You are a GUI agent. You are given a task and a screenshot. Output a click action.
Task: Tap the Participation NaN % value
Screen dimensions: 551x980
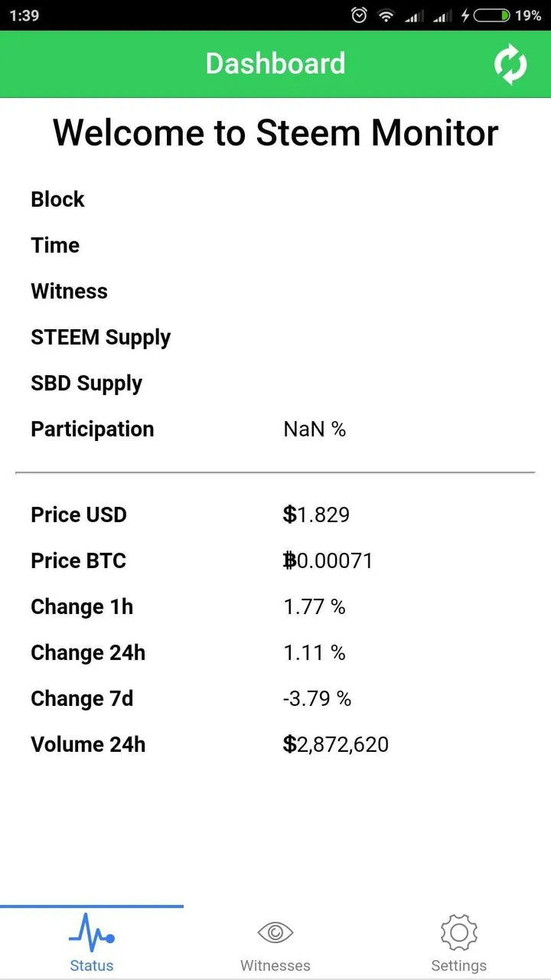[x=315, y=429]
